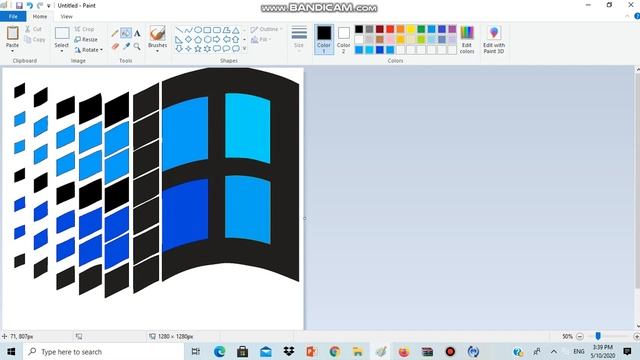
Task: Choose the Right arrow shape
Action: 217,40
